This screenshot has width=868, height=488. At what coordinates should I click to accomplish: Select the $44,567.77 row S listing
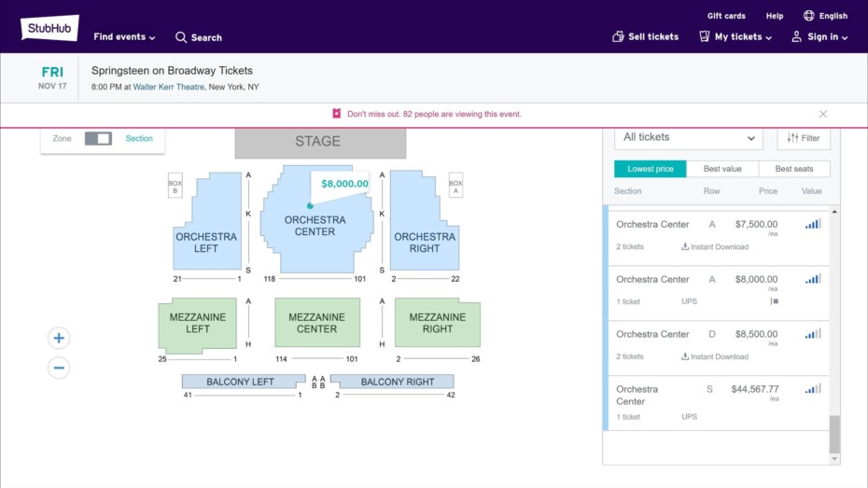tap(718, 403)
